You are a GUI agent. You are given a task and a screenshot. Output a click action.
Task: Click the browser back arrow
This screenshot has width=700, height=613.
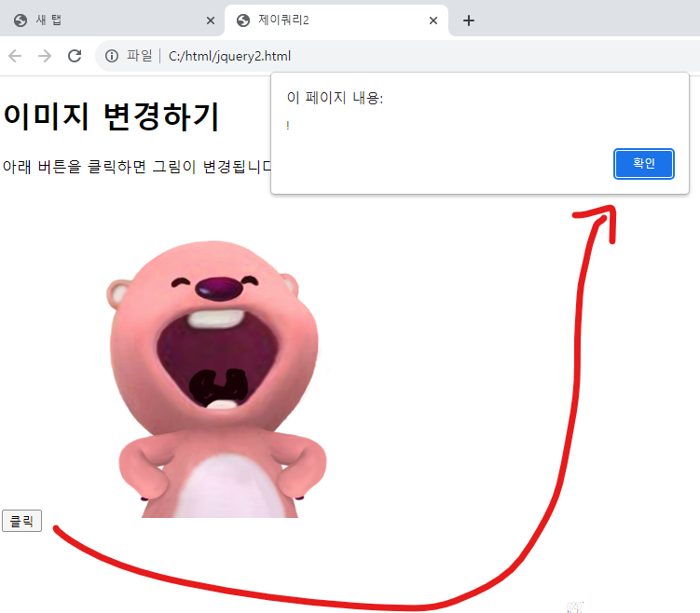tap(15, 56)
